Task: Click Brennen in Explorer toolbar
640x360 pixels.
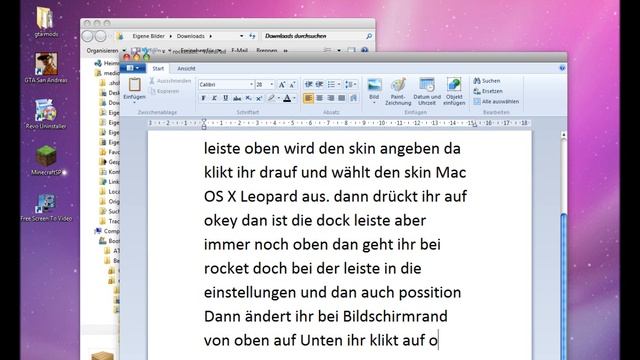Action: (x=267, y=51)
